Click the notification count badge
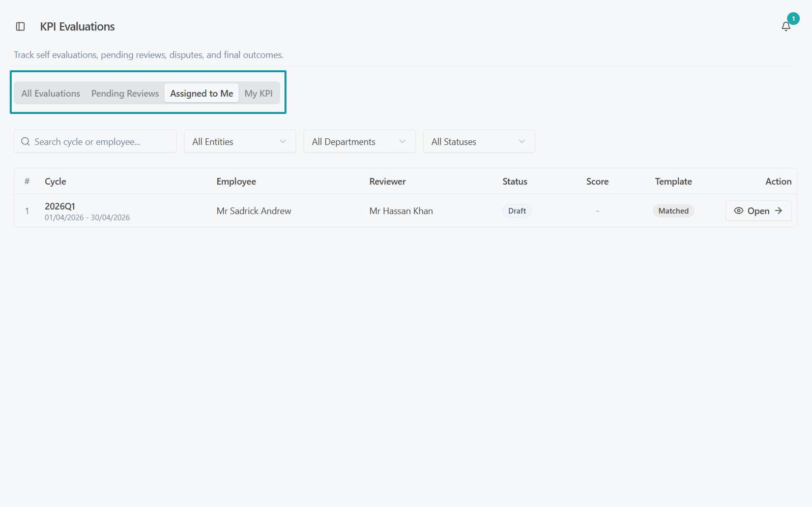This screenshot has width=812, height=507. pos(793,19)
